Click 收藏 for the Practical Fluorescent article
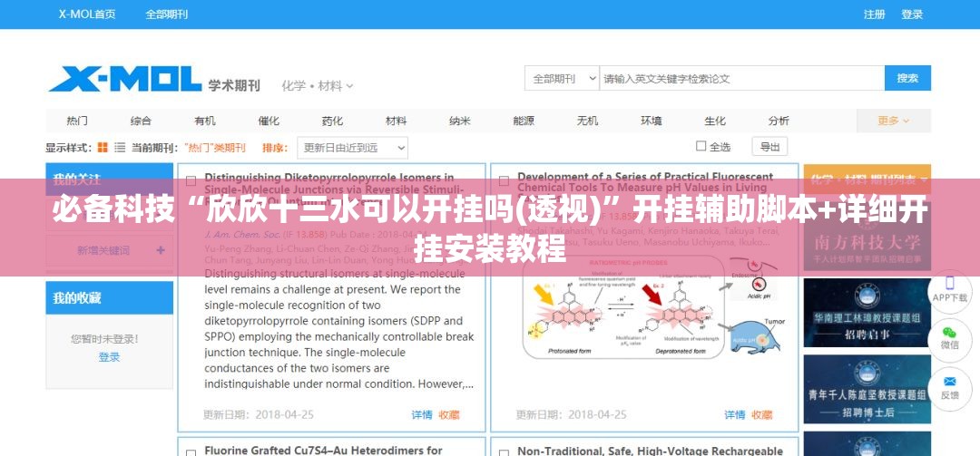980x456 pixels. point(762,414)
